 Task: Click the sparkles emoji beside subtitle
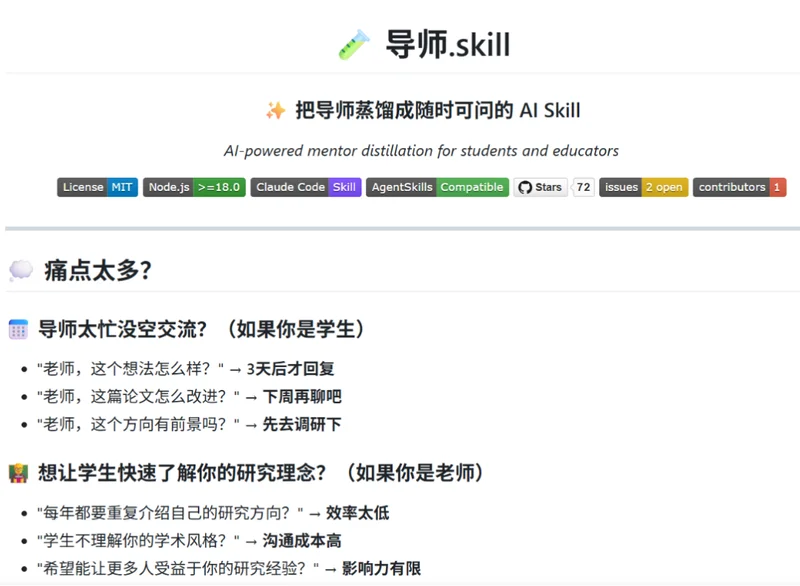(x=275, y=110)
